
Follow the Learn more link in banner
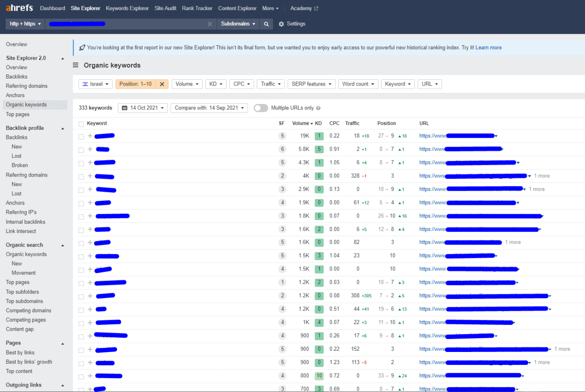pyautogui.click(x=488, y=48)
